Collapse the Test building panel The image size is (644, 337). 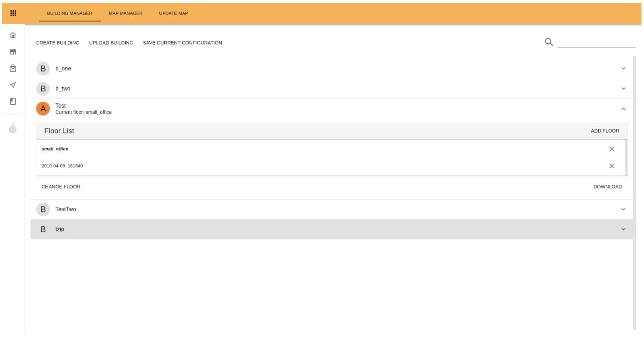pyautogui.click(x=623, y=109)
